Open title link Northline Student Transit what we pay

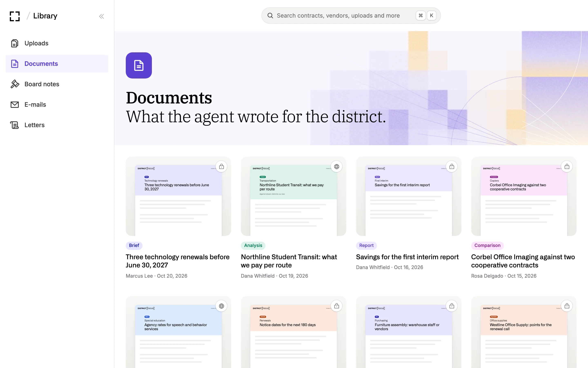[289, 261]
